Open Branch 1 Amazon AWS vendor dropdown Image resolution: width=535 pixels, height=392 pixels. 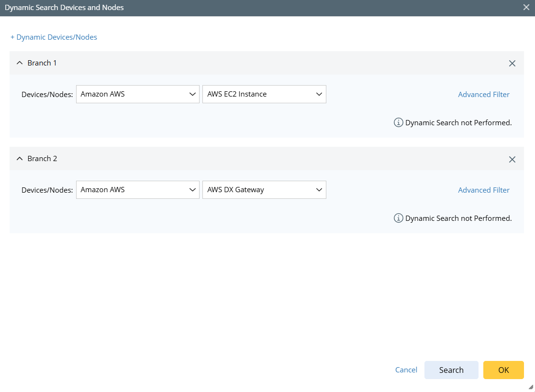tap(137, 94)
